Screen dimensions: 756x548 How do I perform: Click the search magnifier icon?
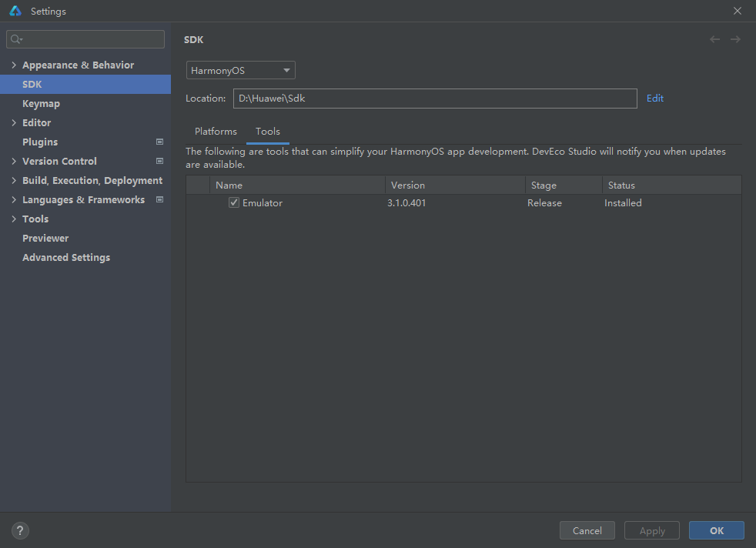point(16,39)
